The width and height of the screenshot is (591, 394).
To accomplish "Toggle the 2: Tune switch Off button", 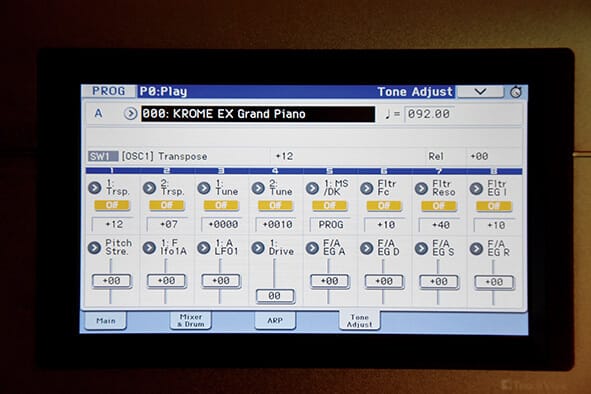I will [x=276, y=205].
